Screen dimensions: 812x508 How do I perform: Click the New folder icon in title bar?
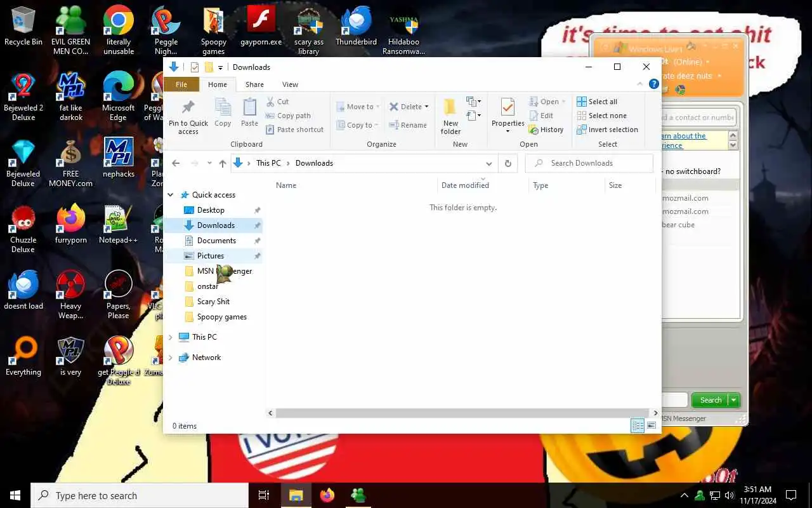tap(208, 67)
